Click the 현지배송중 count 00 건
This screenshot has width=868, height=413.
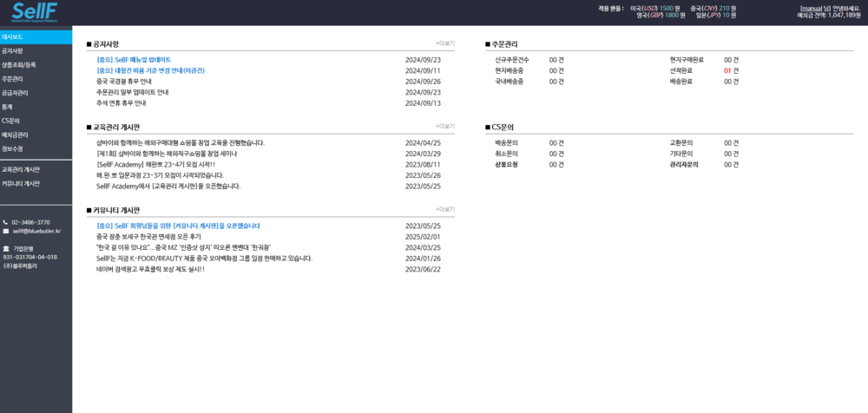[556, 71]
